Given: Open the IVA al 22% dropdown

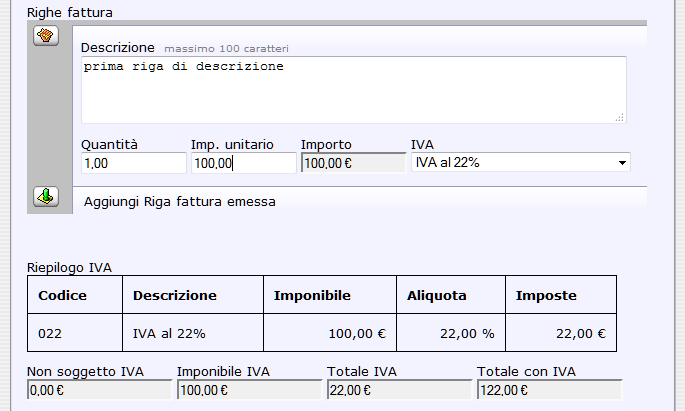Looking at the screenshot, I should pyautogui.click(x=520, y=163).
